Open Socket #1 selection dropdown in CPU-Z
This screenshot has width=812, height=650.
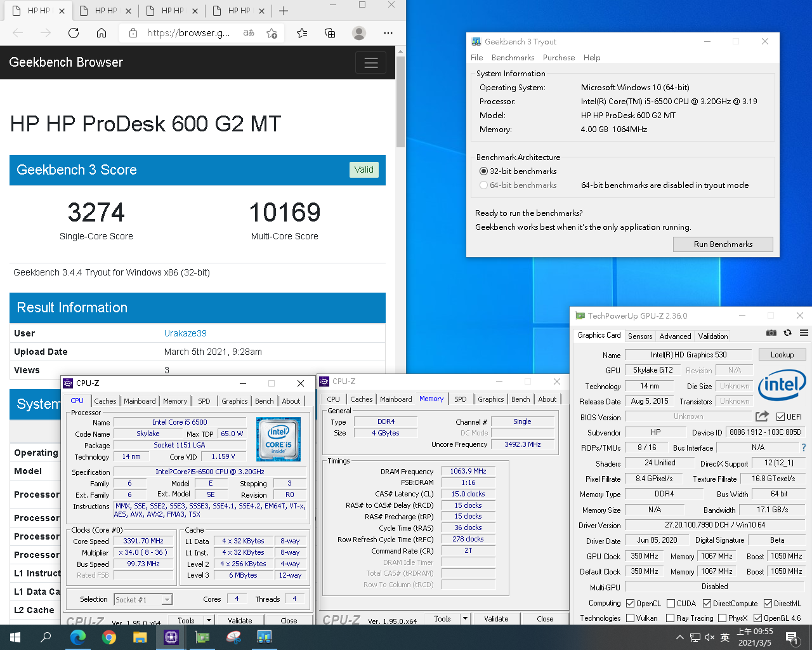(x=143, y=600)
